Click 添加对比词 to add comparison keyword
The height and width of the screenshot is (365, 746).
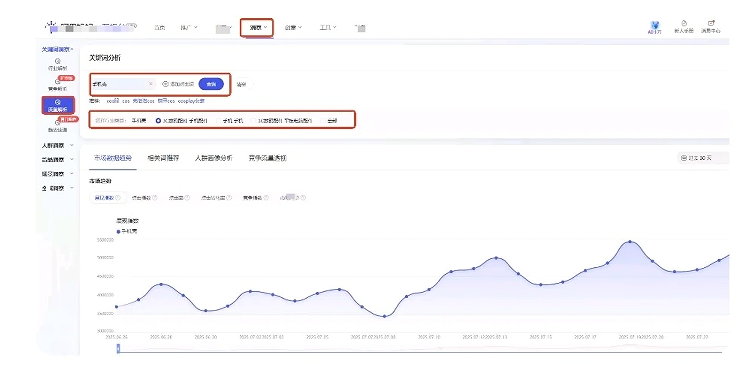178,84
